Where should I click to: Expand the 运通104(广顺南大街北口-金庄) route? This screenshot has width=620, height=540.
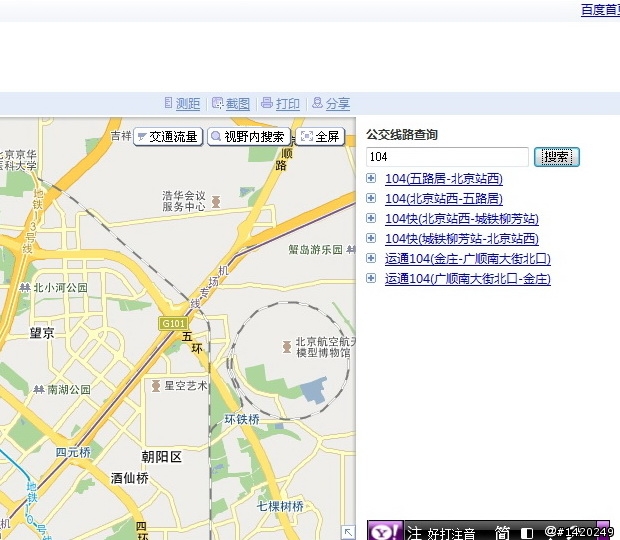point(371,278)
